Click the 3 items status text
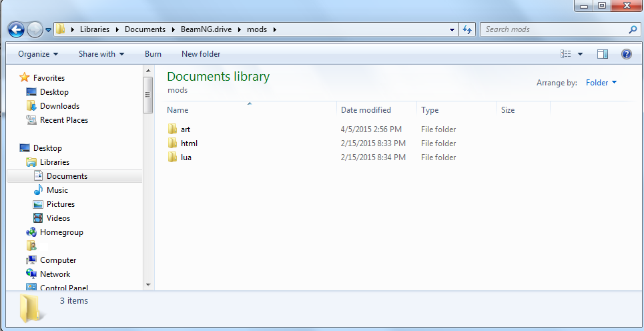Image resolution: width=644 pixels, height=331 pixels. (x=74, y=300)
